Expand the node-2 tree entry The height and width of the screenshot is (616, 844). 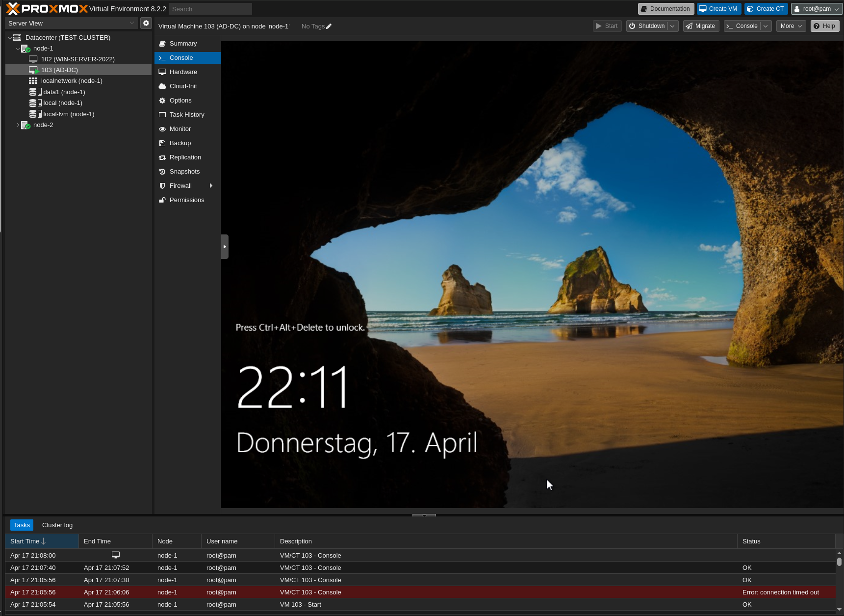click(x=18, y=125)
